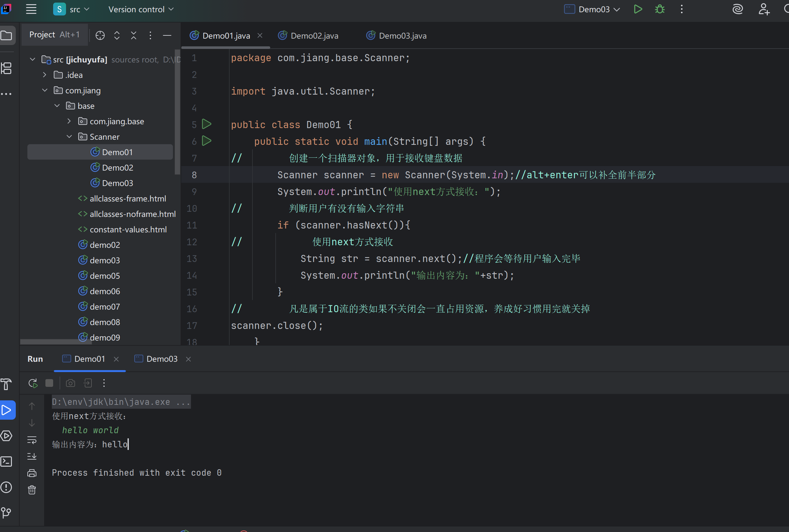The image size is (789, 532).
Task: Toggle soft-wrap in the Run console
Action: click(32, 440)
